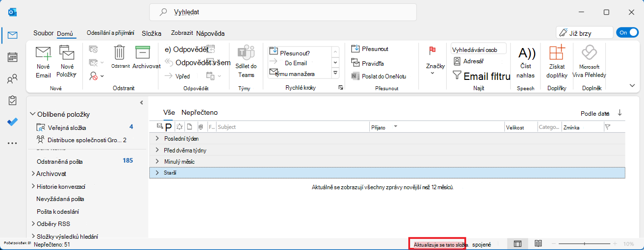Image resolution: width=644 pixels, height=250 pixels.
Task: Open Pravidla rules menu
Action: coord(367,63)
